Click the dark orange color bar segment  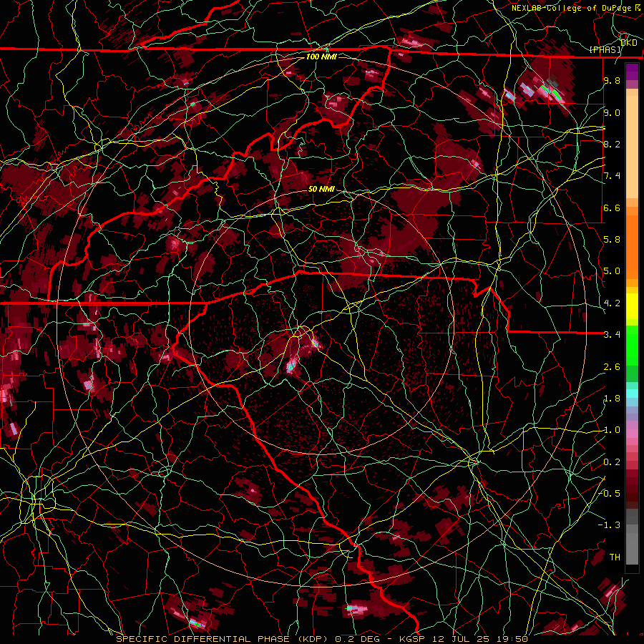(632, 246)
